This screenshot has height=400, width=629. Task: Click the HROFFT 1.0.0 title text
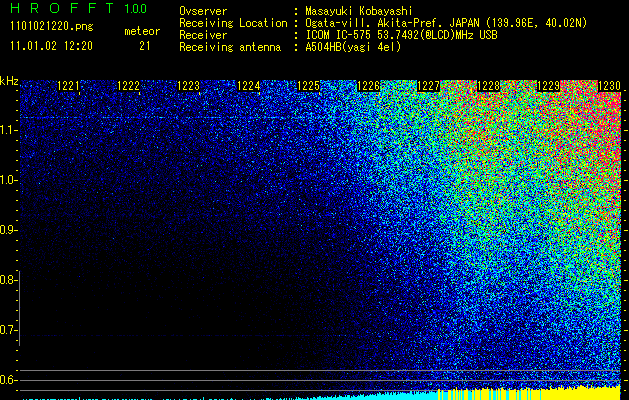pyautogui.click(x=79, y=8)
